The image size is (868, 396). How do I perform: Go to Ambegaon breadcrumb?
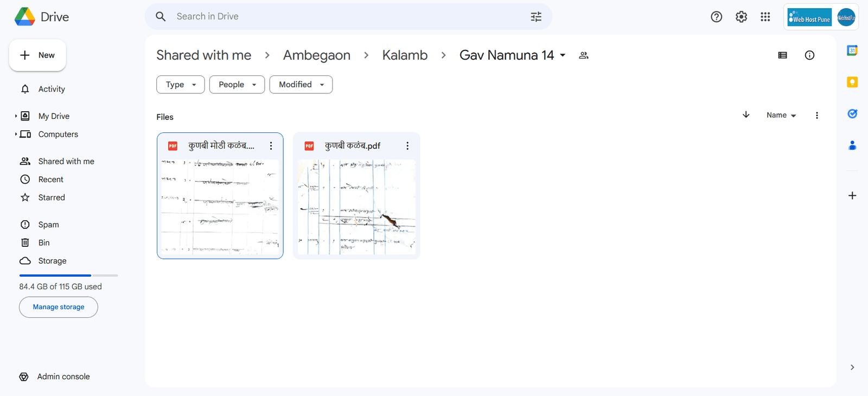[317, 55]
